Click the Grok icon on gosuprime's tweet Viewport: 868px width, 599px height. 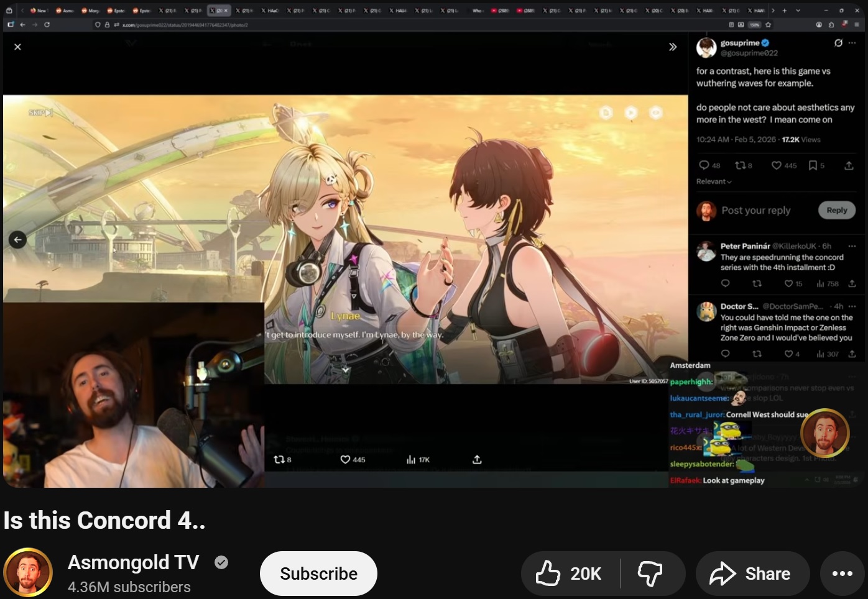pyautogui.click(x=838, y=43)
